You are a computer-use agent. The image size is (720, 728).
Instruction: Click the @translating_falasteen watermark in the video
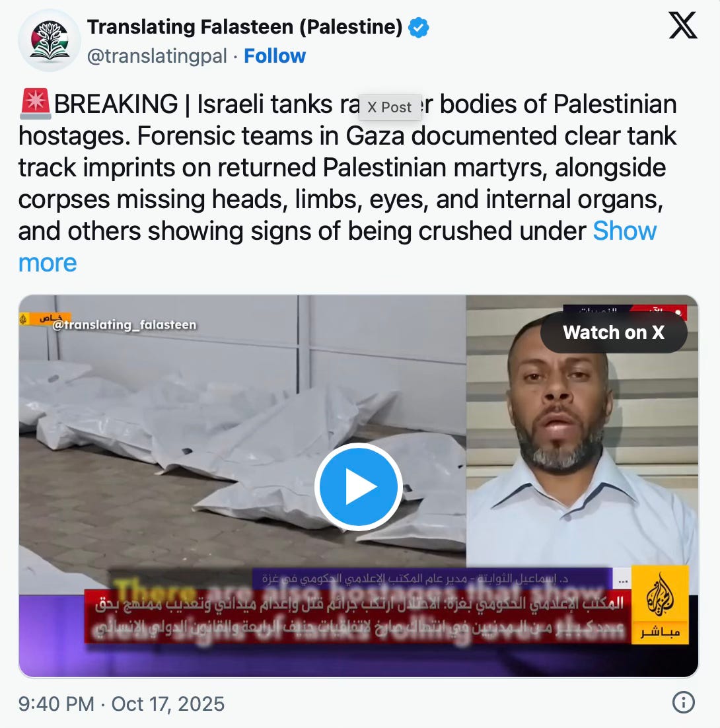124,324
